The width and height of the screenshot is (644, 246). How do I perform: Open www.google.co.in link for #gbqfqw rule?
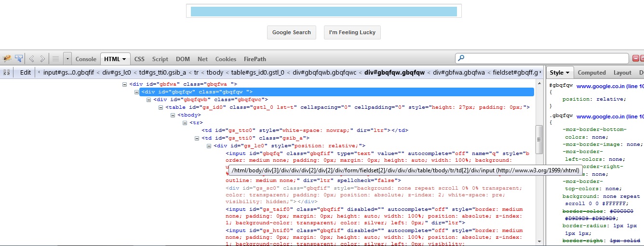coord(610,86)
